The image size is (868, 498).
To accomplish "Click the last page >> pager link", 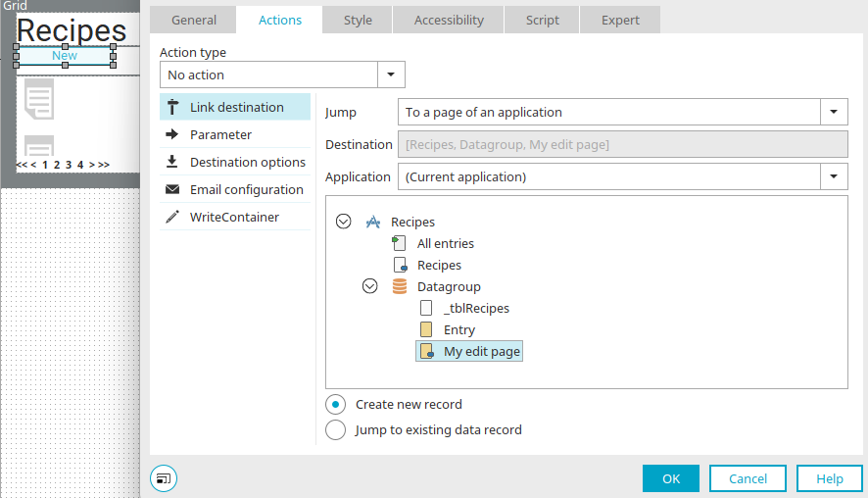I will [x=104, y=165].
